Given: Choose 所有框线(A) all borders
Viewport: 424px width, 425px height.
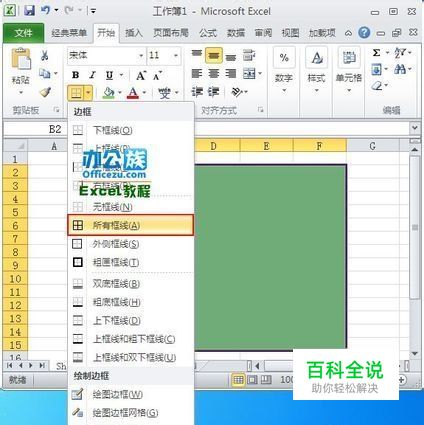Looking at the screenshot, I should coord(131,225).
